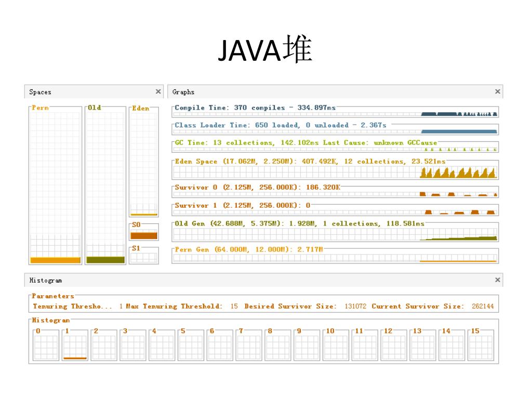The width and height of the screenshot is (532, 399).
Task: Click histogram age bucket 14
Action: click(451, 345)
